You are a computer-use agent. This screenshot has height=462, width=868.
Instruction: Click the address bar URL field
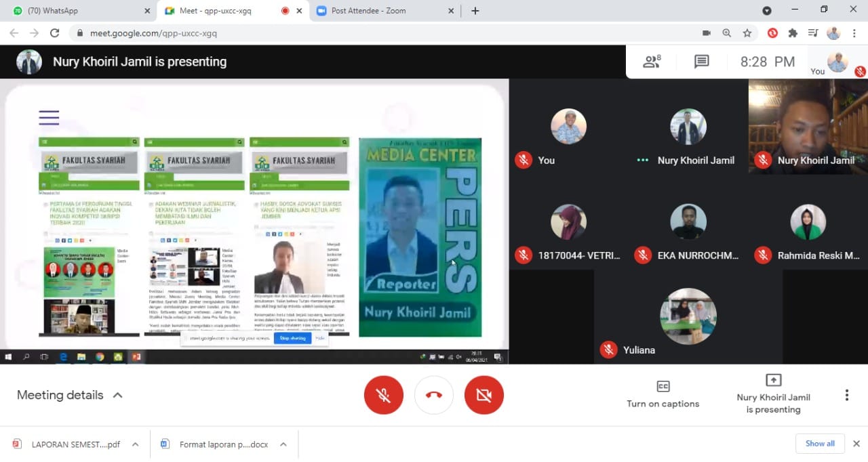coord(339,33)
